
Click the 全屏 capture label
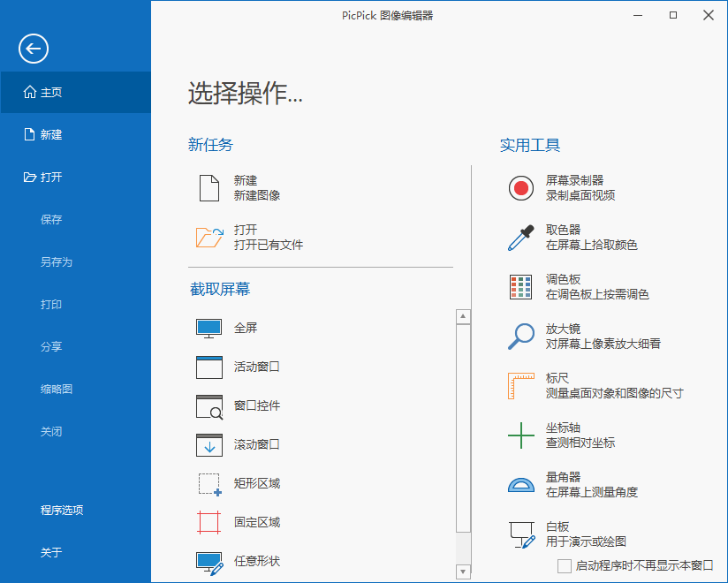[245, 329]
